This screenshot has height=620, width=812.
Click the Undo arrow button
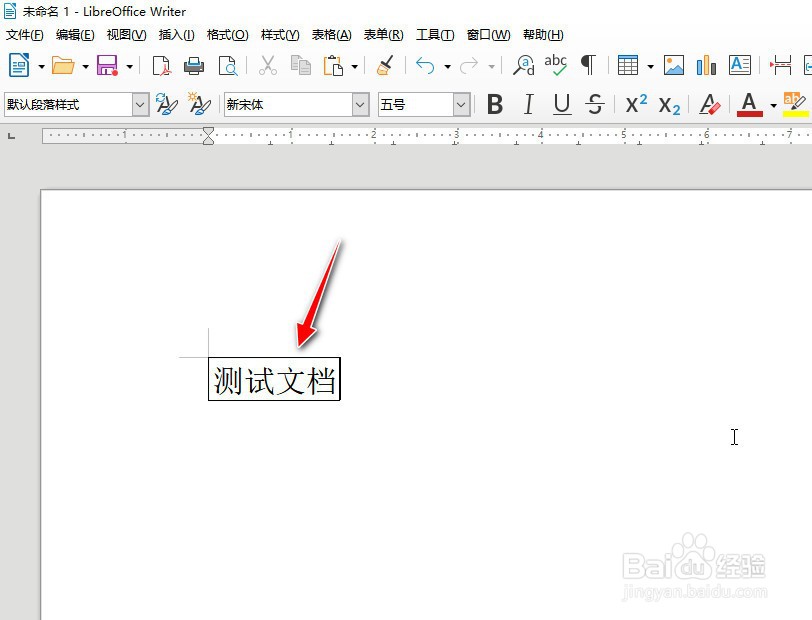(x=424, y=65)
